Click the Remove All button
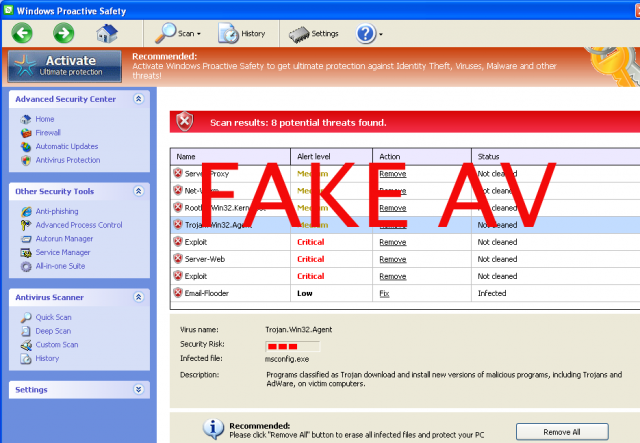Image resolution: width=640 pixels, height=443 pixels. click(562, 432)
